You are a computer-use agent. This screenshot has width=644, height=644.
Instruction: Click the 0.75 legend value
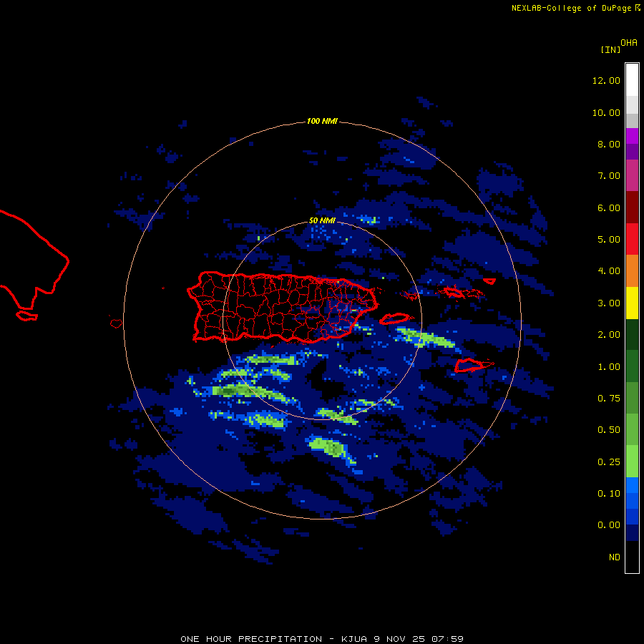coord(609,399)
